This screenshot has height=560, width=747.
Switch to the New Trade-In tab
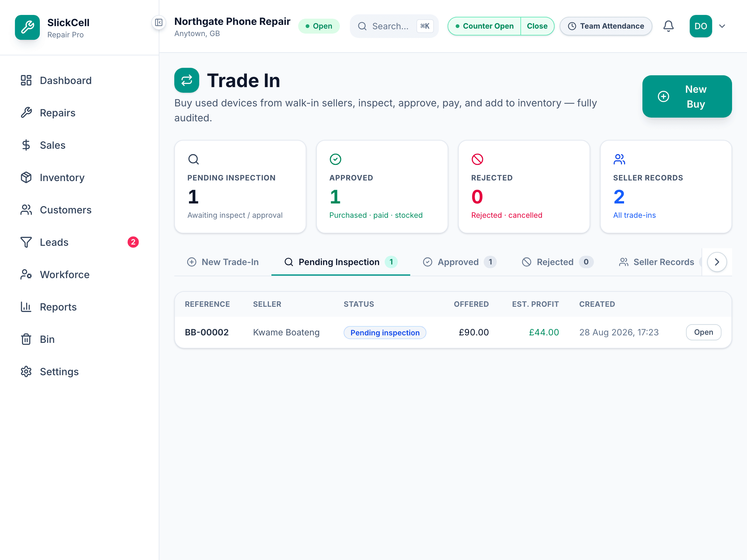[223, 262]
